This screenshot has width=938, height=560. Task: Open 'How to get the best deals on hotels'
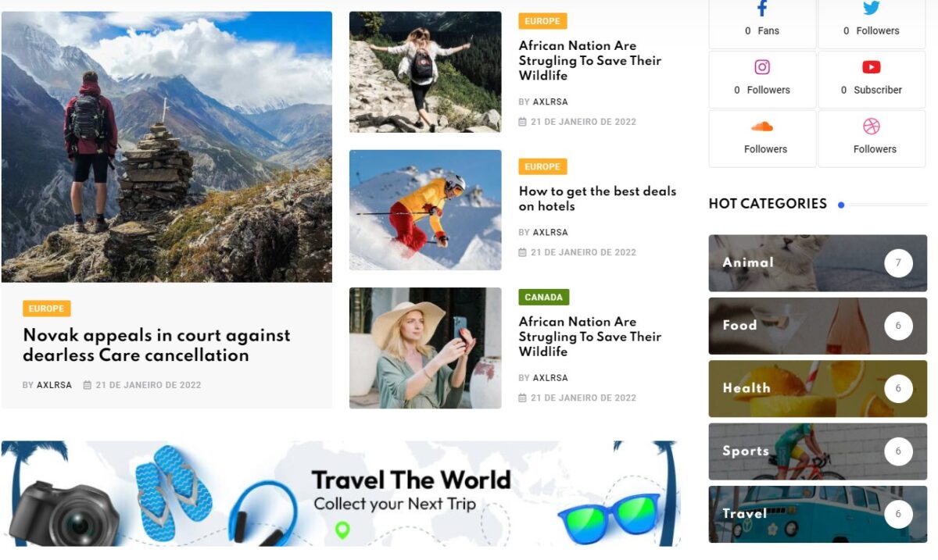point(597,198)
